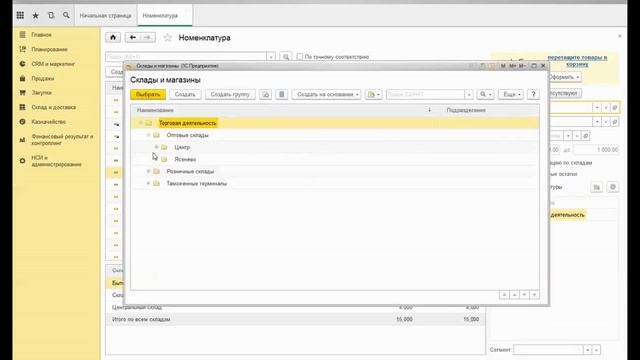This screenshot has width=640, height=360.
Task: Select Таможенные терминалы folder
Action: click(196, 184)
